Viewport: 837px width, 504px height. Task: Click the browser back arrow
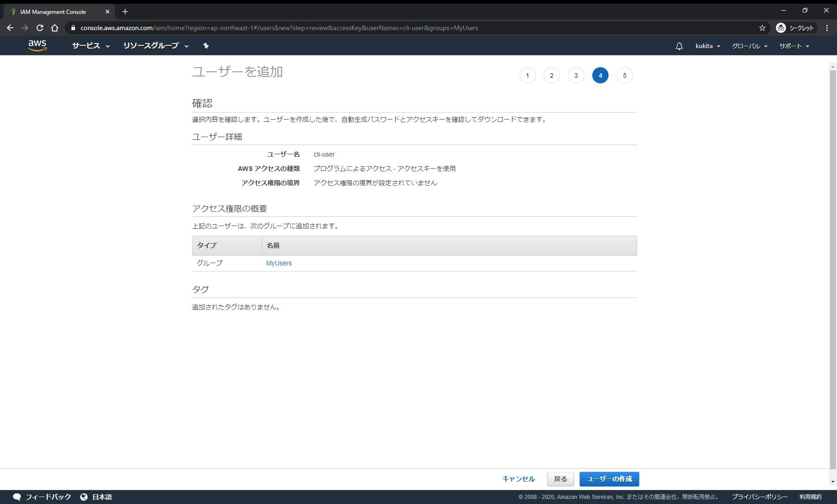pyautogui.click(x=10, y=28)
